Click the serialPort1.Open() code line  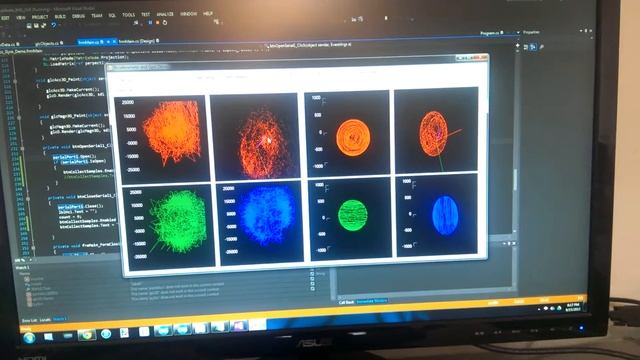pyautogui.click(x=74, y=157)
